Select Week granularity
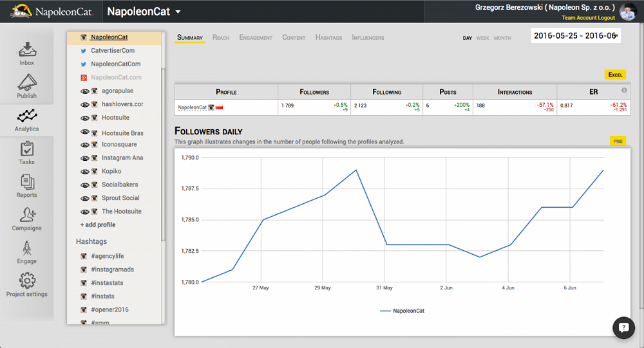The image size is (644, 348). coord(482,38)
